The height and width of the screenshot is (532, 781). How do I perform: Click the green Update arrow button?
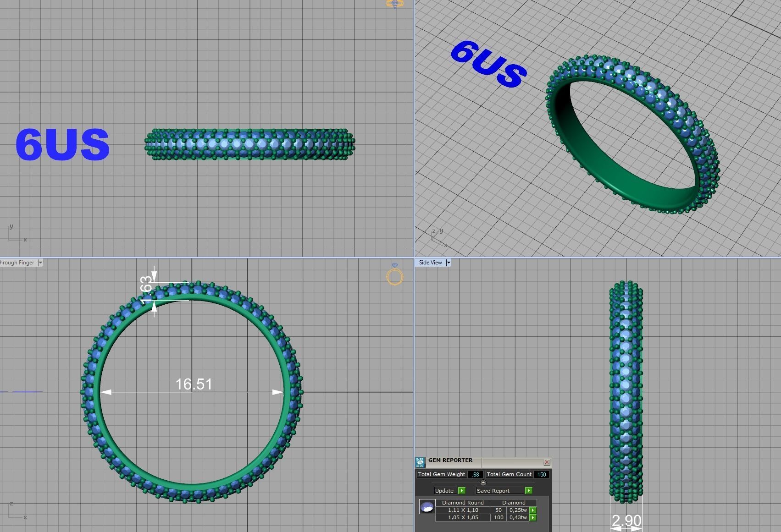click(x=462, y=491)
